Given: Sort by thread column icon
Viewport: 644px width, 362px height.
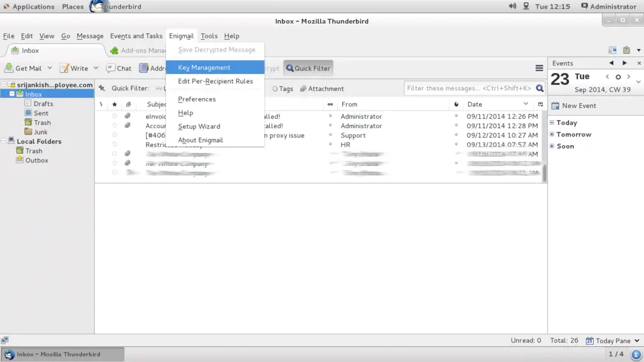Looking at the screenshot, I should (101, 104).
